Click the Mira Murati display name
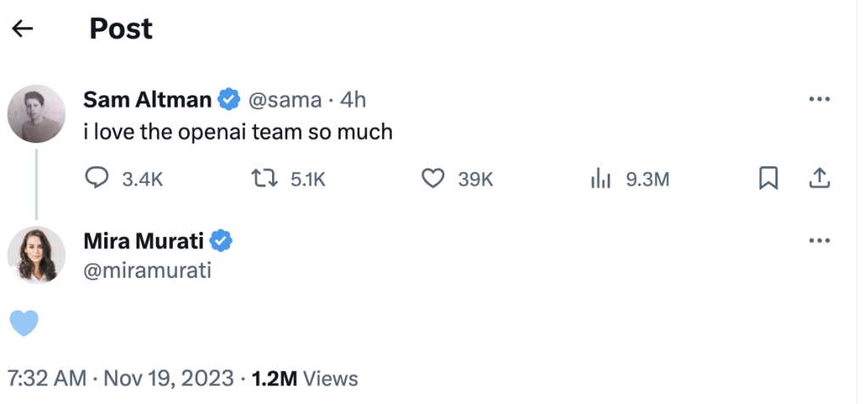The width and height of the screenshot is (868, 404). point(143,241)
